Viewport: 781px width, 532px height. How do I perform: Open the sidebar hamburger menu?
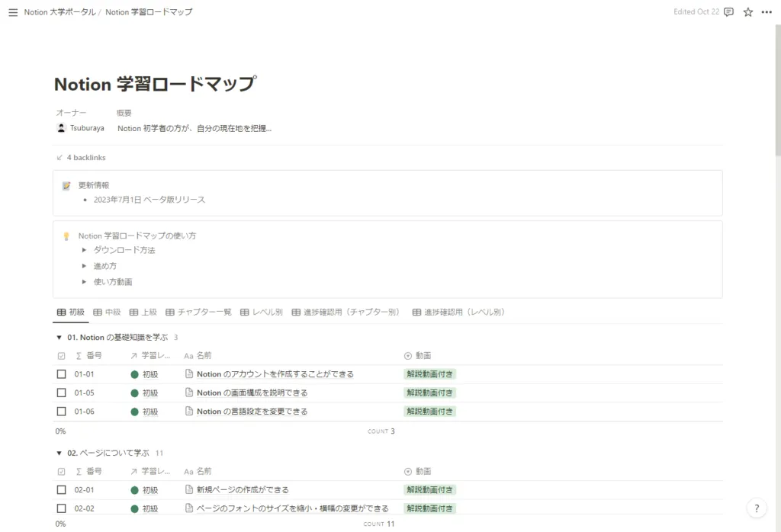coord(13,12)
